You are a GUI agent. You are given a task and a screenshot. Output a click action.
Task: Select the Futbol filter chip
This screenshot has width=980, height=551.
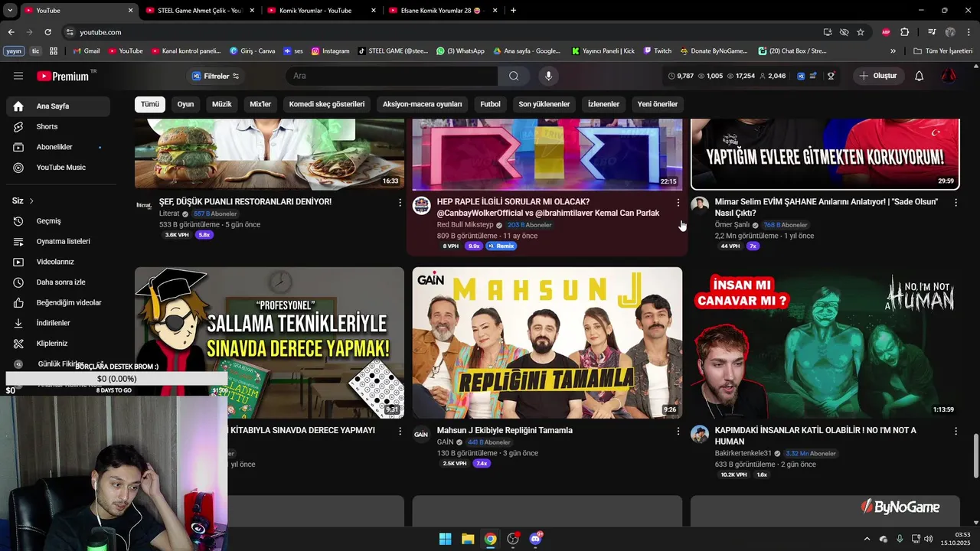point(490,104)
